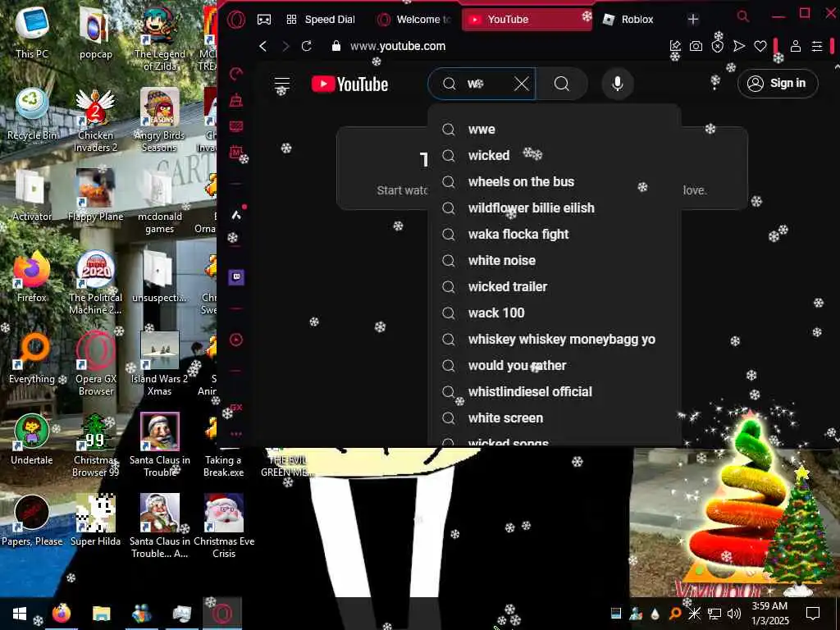
Task: Choose 'would you rather' suggestion
Action: [555, 365]
